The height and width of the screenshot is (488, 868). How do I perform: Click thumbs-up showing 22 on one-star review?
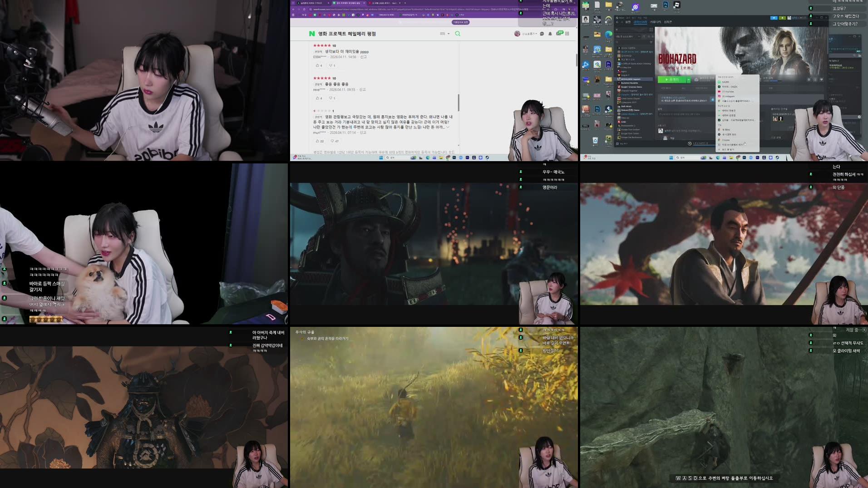pyautogui.click(x=320, y=141)
